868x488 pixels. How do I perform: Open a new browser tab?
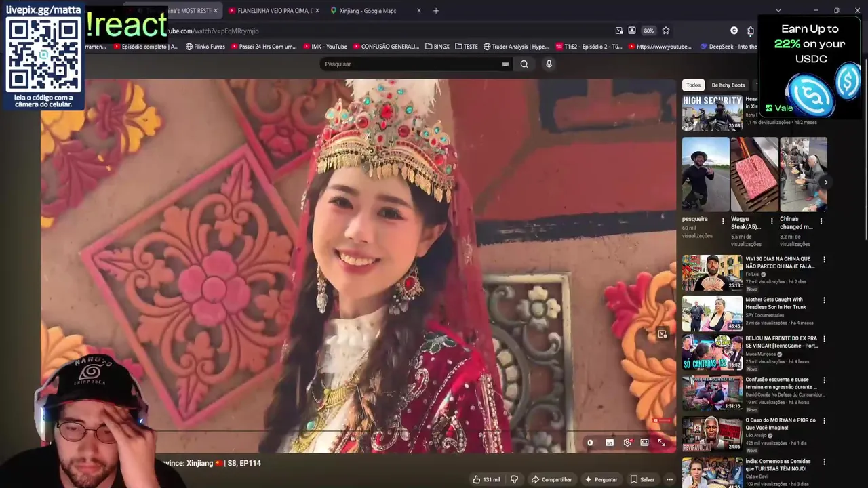pyautogui.click(x=436, y=11)
